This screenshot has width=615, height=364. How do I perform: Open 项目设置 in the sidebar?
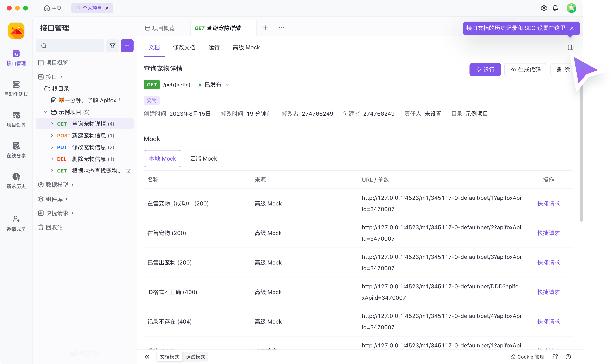coord(16,120)
